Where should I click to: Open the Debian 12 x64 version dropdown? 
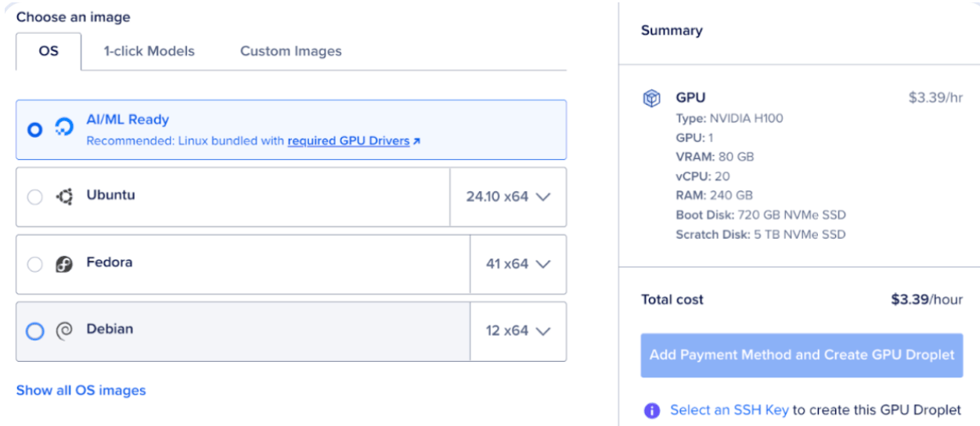(517, 331)
